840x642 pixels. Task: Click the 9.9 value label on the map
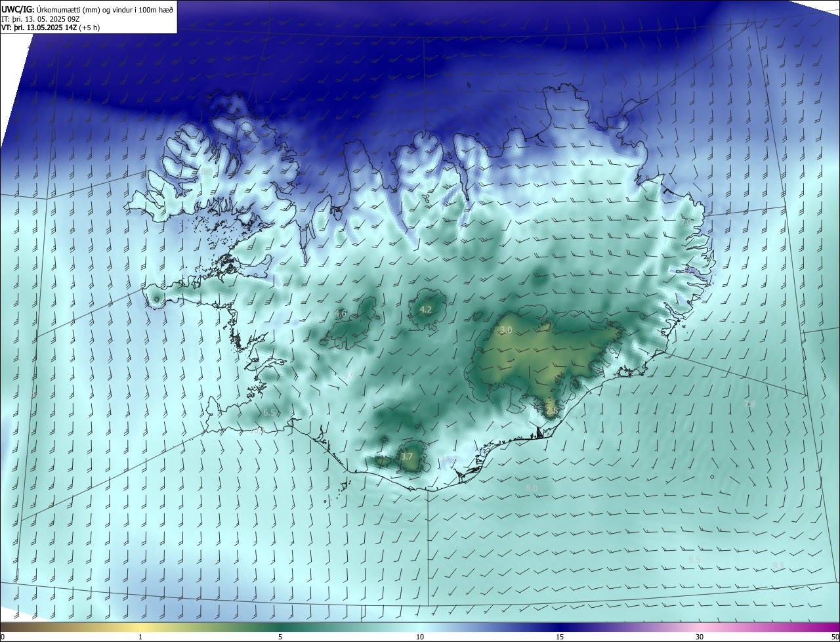click(349, 375)
